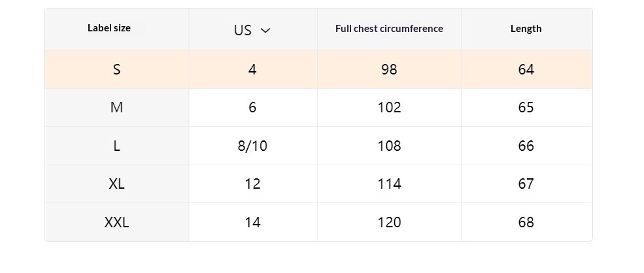This screenshot has height=273, width=644.
Task: Click US size 14 cell
Action: coord(252,223)
